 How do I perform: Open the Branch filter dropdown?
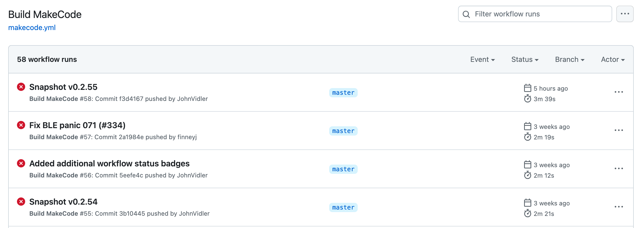coord(570,59)
